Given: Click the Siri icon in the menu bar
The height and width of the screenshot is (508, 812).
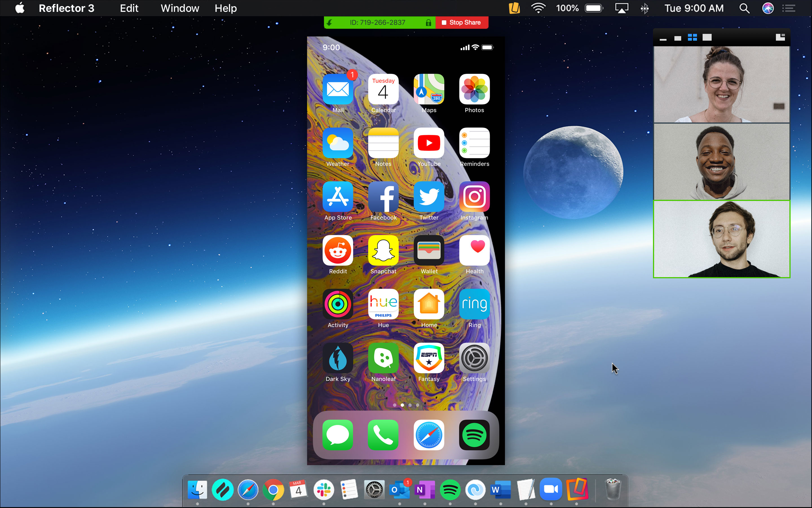Looking at the screenshot, I should [768, 8].
